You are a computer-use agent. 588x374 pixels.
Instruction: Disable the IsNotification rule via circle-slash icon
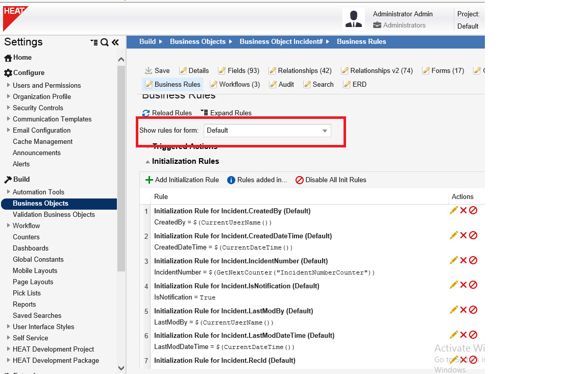(x=473, y=285)
